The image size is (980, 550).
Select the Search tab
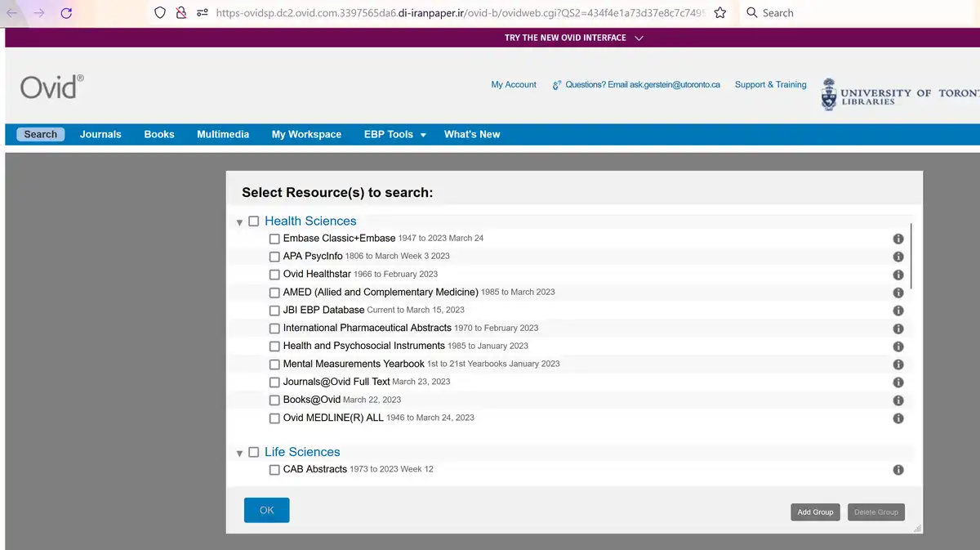coord(41,135)
